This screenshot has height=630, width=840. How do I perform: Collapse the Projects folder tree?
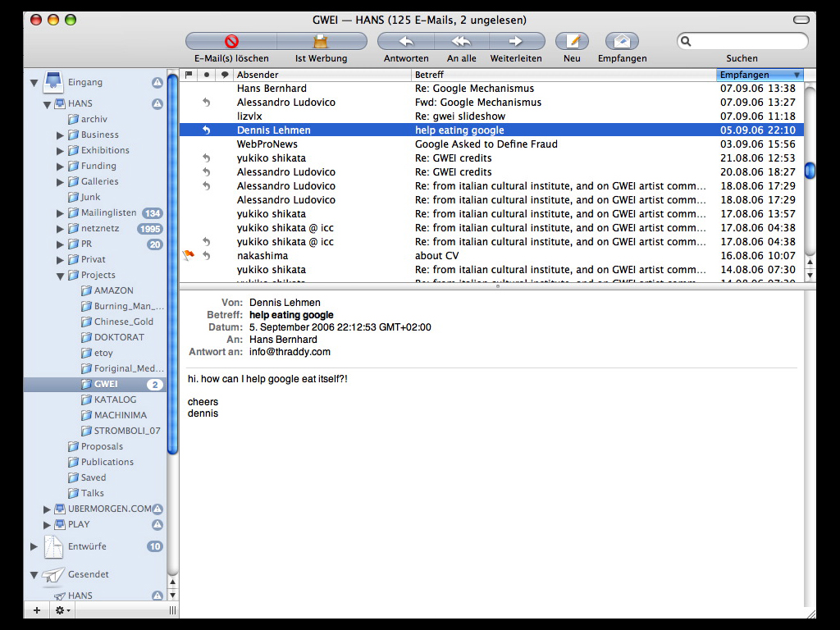click(61, 276)
